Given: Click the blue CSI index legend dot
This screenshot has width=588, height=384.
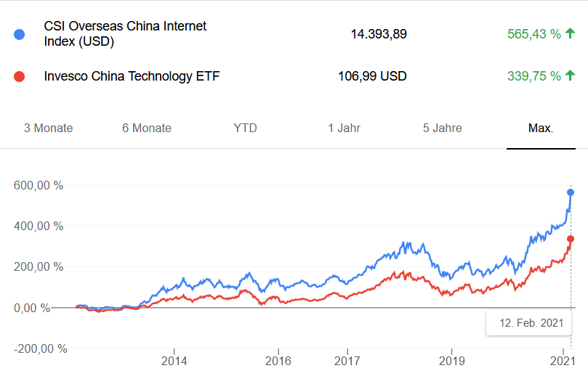Looking at the screenshot, I should 20,34.
